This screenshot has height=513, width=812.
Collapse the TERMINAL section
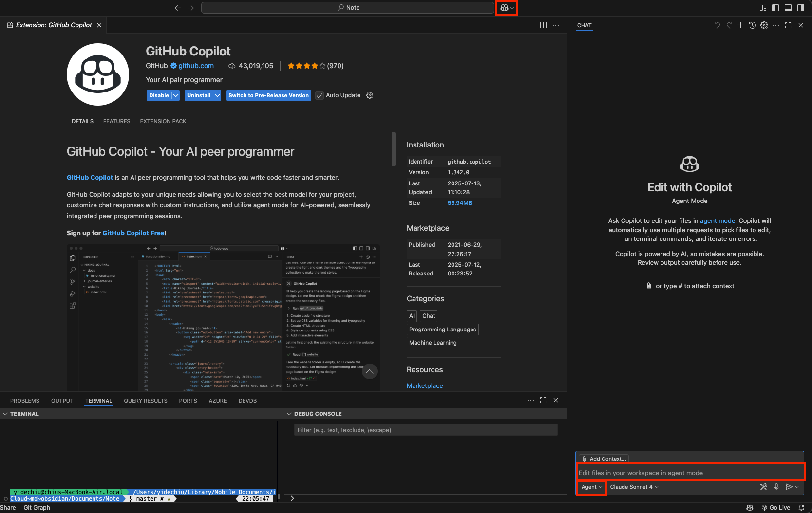pyautogui.click(x=5, y=414)
